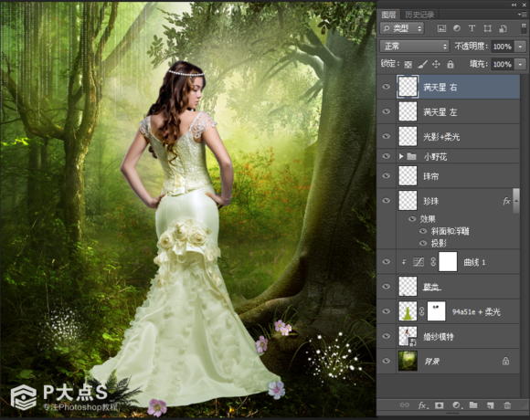Hide the 背景 layer
The height and width of the screenshot is (420, 530).
click(x=386, y=361)
